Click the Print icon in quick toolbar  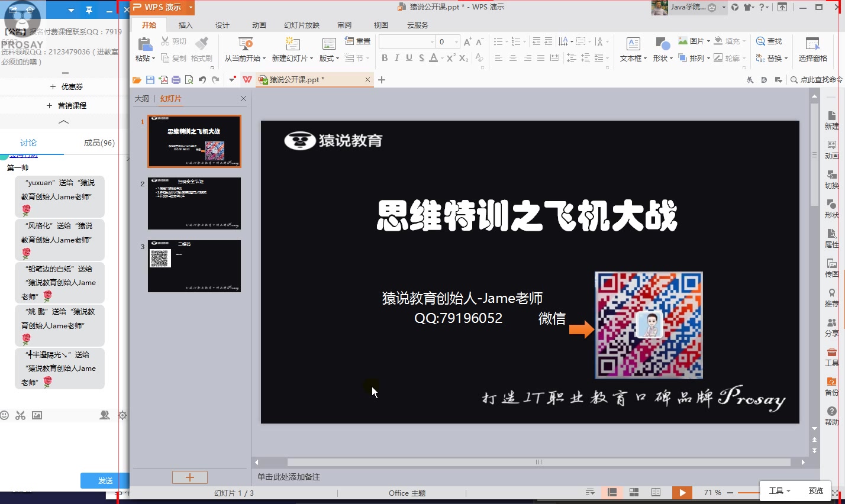(x=176, y=80)
